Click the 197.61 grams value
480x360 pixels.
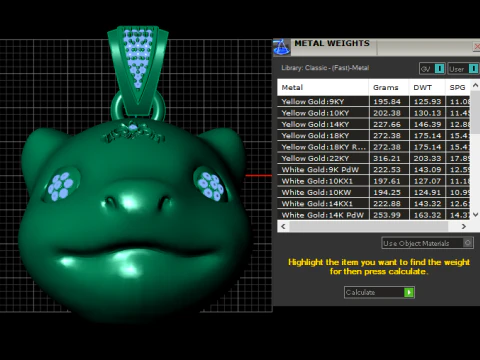[387, 181]
